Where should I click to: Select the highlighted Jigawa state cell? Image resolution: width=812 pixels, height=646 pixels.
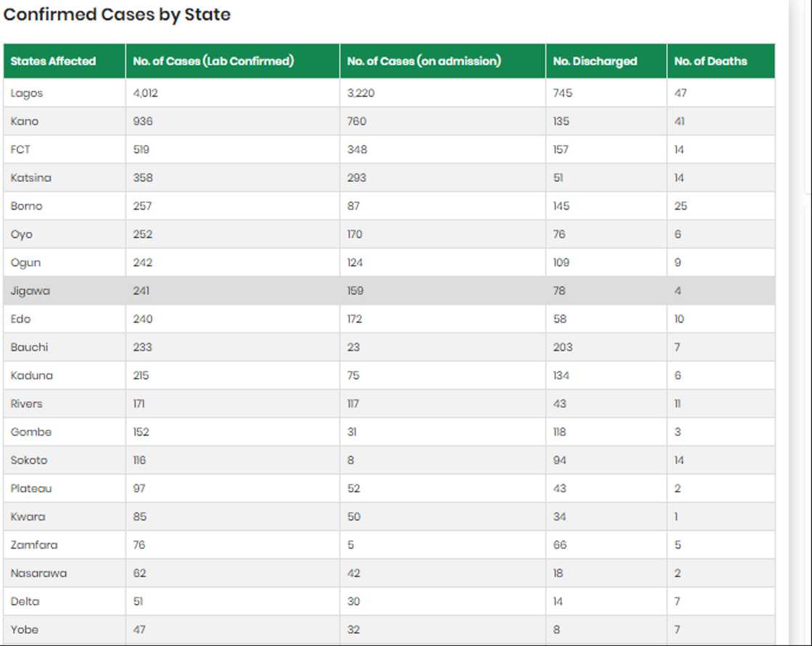click(30, 291)
